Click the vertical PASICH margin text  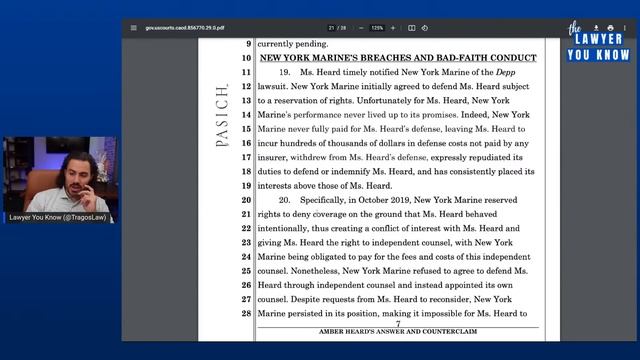pos(222,116)
